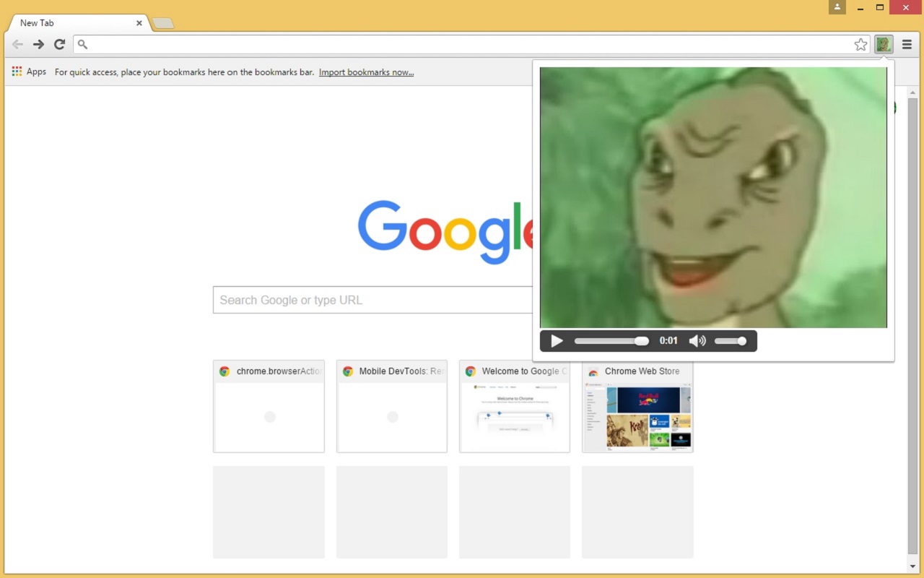Maximize the Chrome window
This screenshot has height=578, width=924.
click(x=880, y=7)
